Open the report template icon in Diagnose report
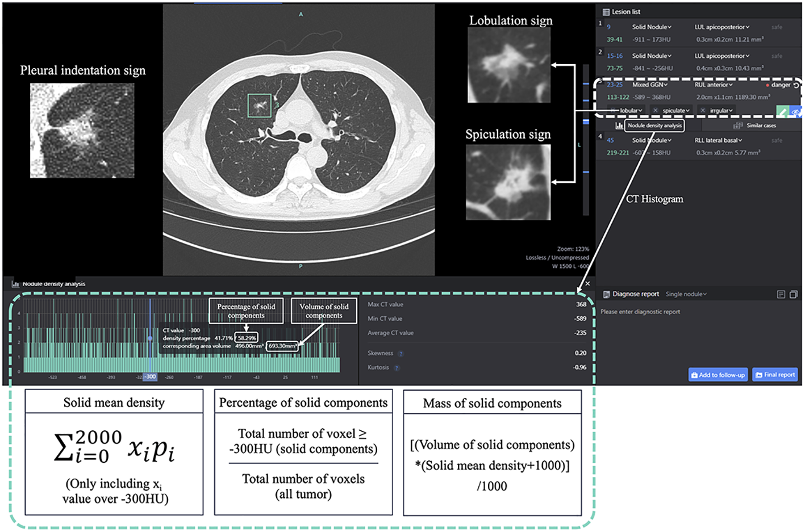 (781, 294)
